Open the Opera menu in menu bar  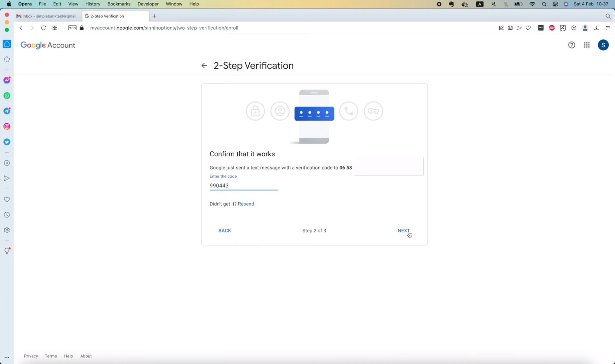[x=25, y=4]
